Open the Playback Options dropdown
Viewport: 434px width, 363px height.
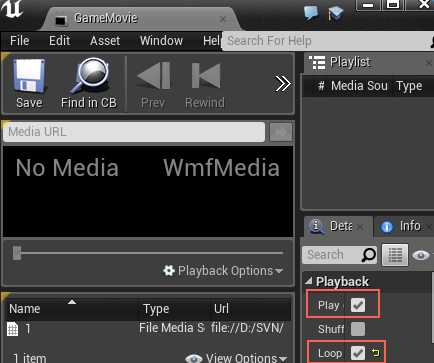223,271
